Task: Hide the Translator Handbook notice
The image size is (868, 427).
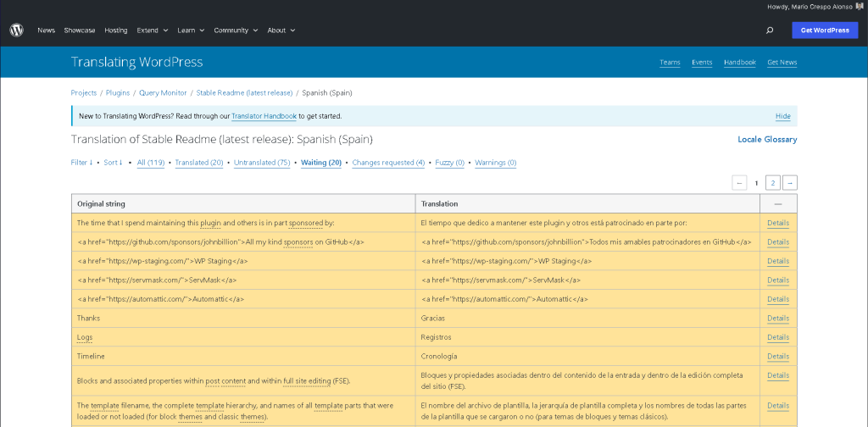Action: 782,116
